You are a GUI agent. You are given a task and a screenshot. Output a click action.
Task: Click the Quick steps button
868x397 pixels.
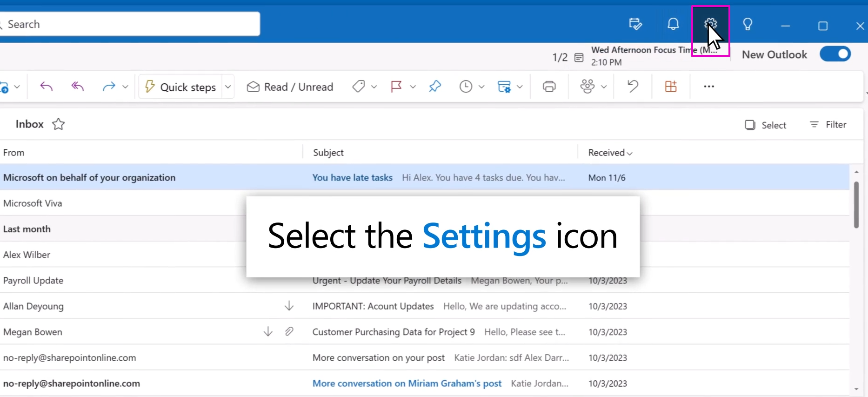[x=180, y=87]
